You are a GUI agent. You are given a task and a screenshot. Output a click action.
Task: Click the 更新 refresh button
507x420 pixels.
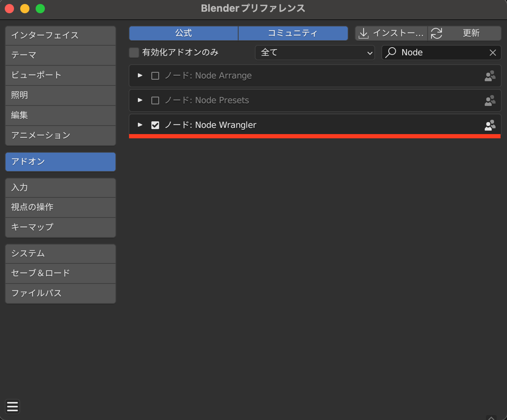coord(464,33)
